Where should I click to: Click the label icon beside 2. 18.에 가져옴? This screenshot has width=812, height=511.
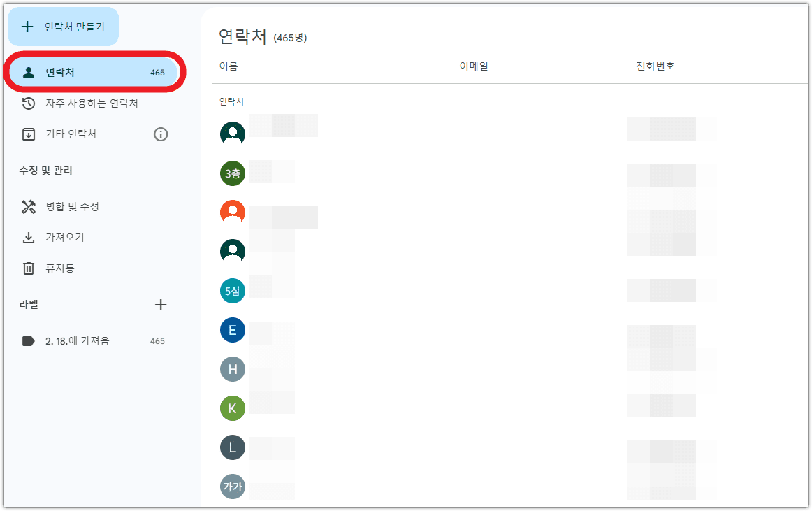[27, 340]
